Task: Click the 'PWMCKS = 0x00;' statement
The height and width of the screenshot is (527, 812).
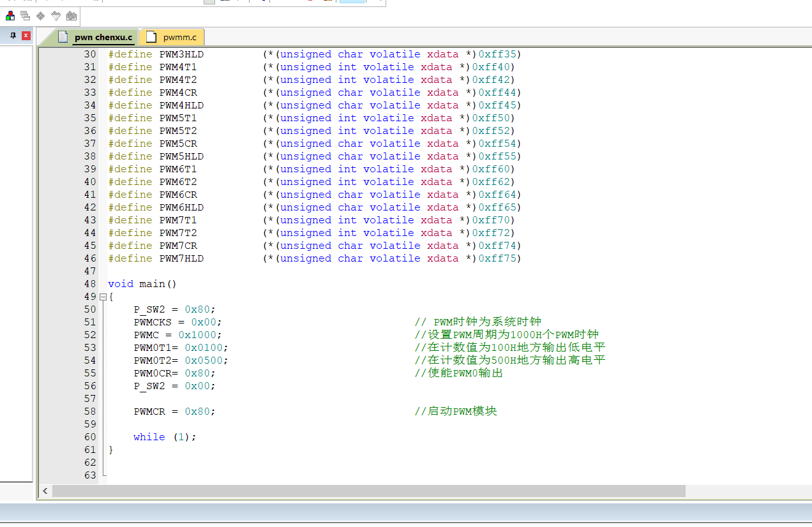Action: click(x=177, y=322)
